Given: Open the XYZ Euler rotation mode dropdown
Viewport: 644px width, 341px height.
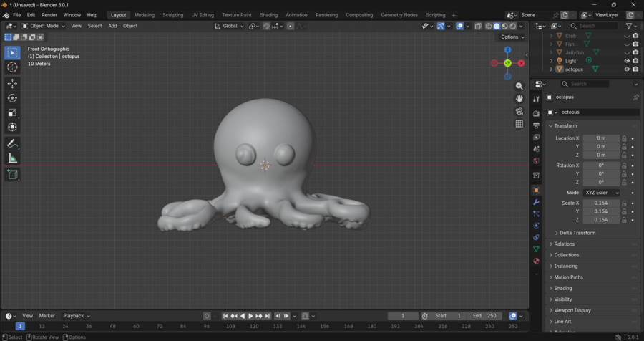Looking at the screenshot, I should pyautogui.click(x=601, y=193).
